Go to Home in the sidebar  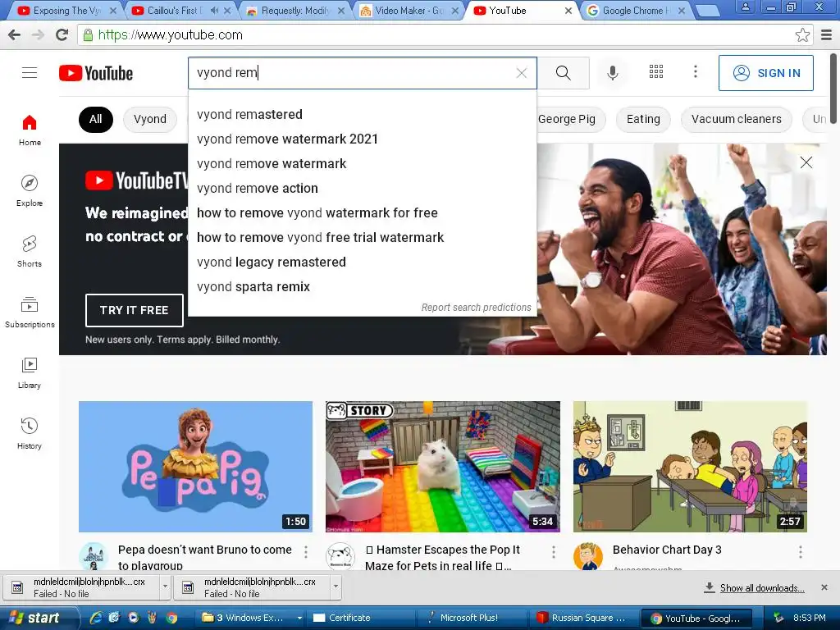click(x=30, y=130)
